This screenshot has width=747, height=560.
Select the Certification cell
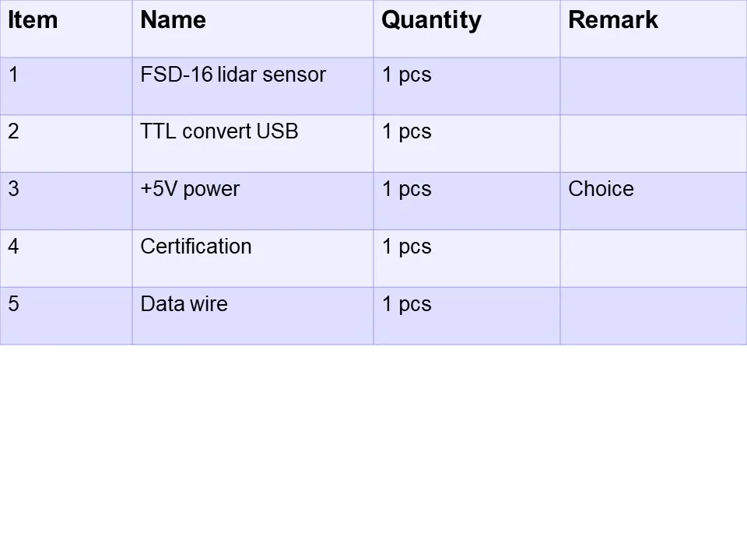253,258
